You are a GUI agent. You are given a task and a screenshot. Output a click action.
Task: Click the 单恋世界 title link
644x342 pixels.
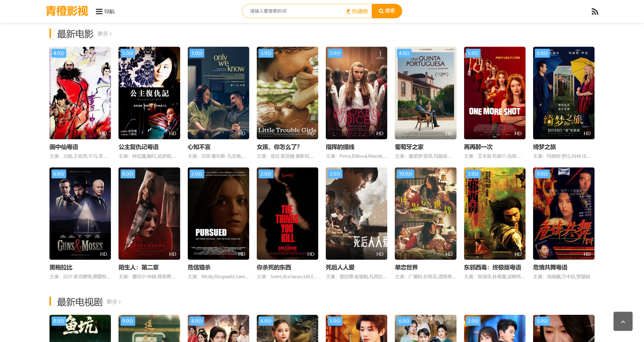[406, 267]
